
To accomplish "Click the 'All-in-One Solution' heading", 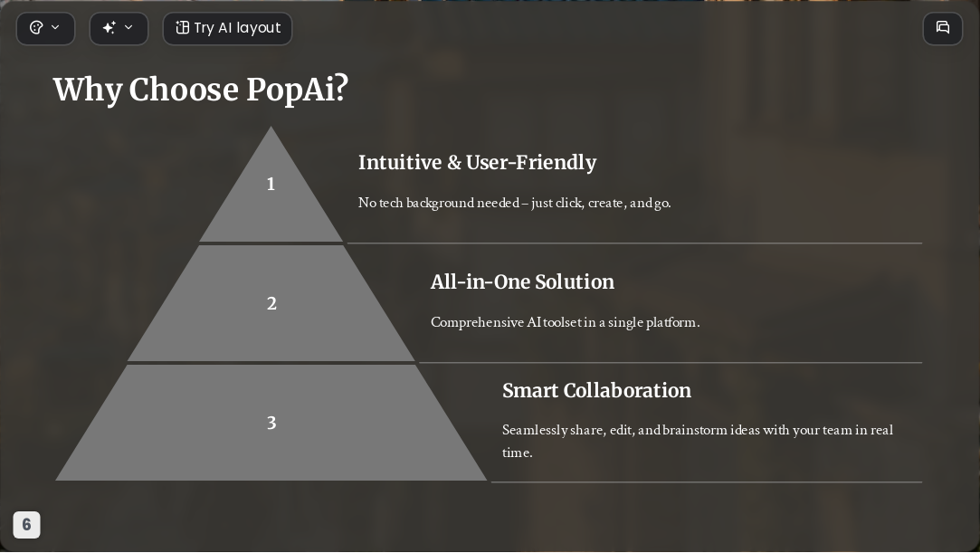I will (x=522, y=281).
